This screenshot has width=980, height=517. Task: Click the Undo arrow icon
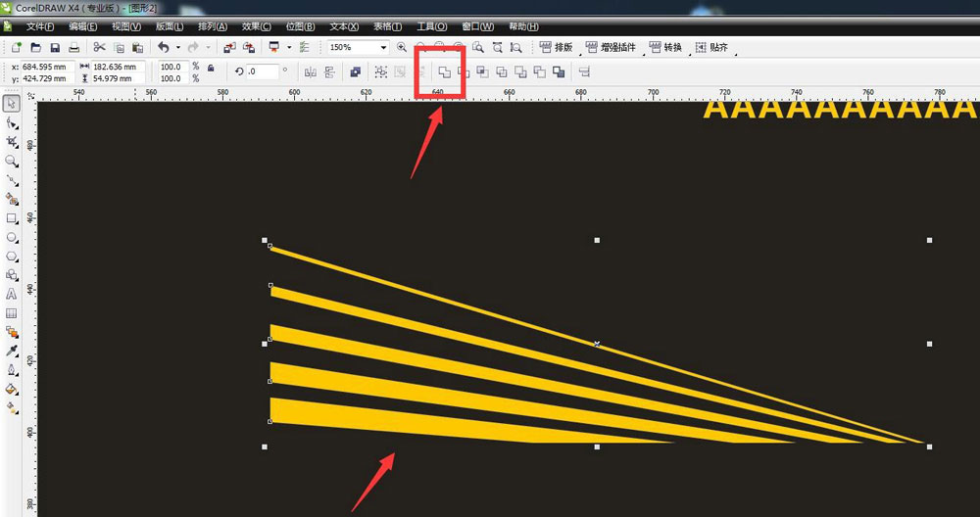pyautogui.click(x=163, y=47)
